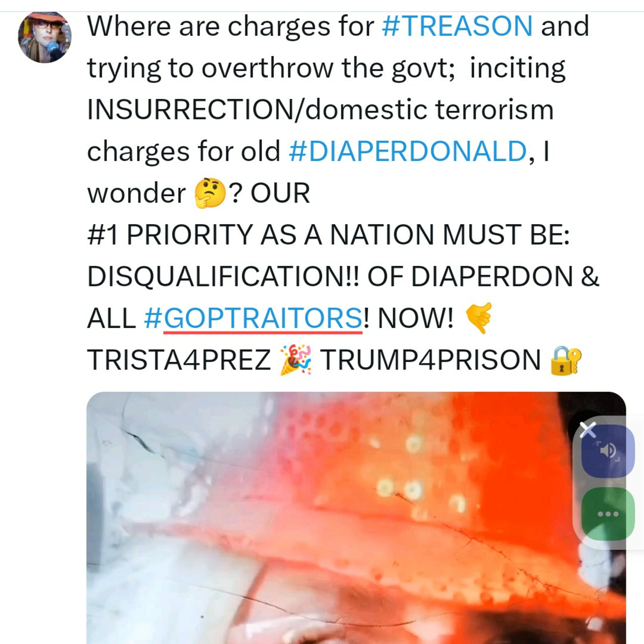This screenshot has height=644, width=644.
Task: Click the 'NOW!' text after the hashtag
Action: 415,318
